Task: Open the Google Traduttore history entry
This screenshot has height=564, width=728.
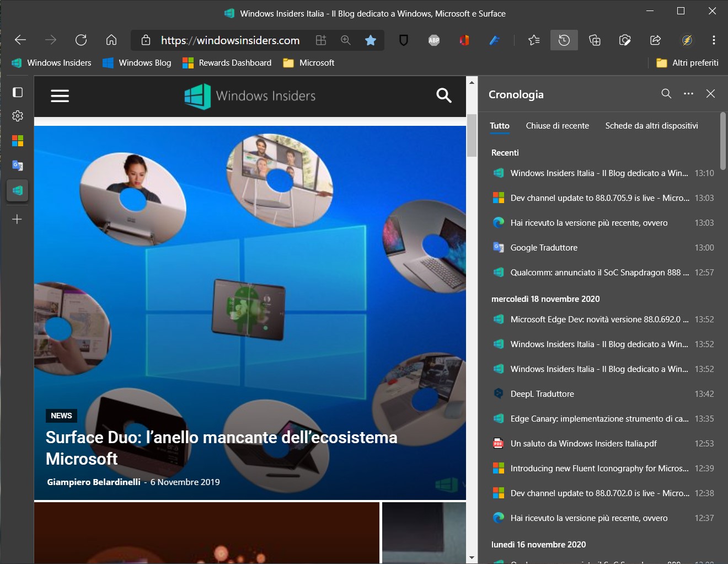Action: (602, 248)
